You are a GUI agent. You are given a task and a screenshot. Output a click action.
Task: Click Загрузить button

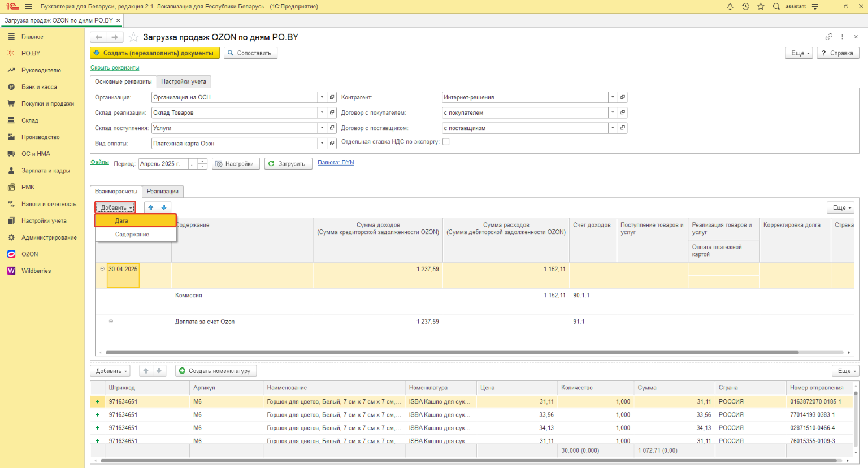pyautogui.click(x=288, y=163)
